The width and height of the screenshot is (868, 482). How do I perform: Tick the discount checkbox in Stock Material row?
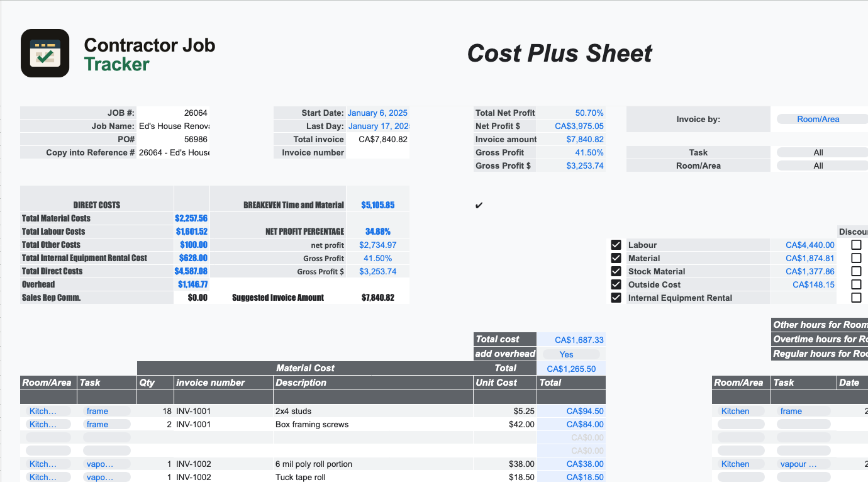point(856,271)
